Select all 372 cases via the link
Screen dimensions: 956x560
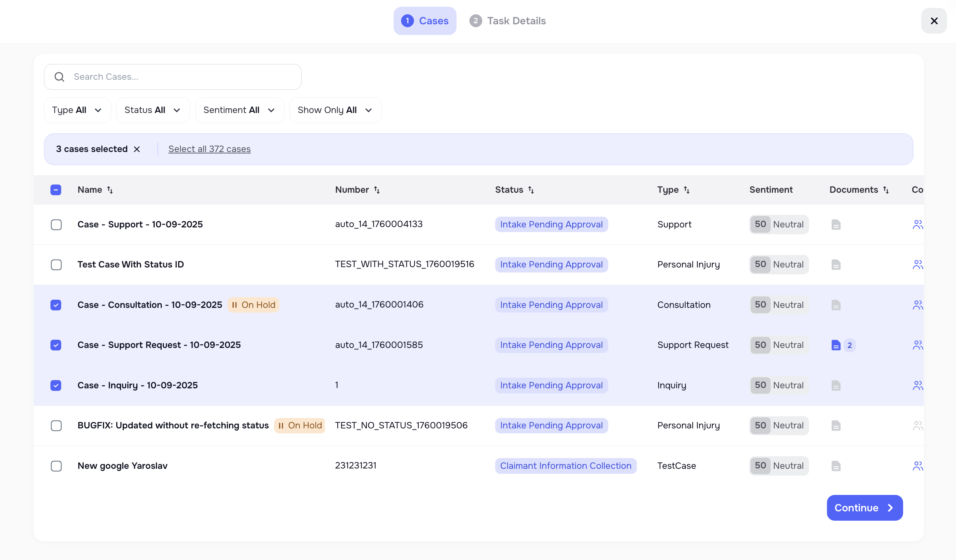pyautogui.click(x=209, y=149)
